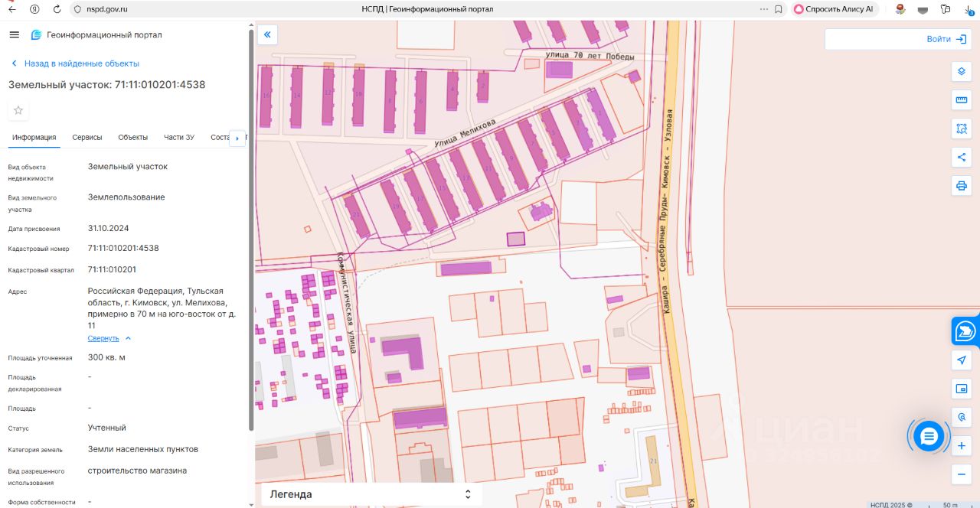The width and height of the screenshot is (980, 508).
Task: Click Войти sign-in button
Action: (946, 39)
